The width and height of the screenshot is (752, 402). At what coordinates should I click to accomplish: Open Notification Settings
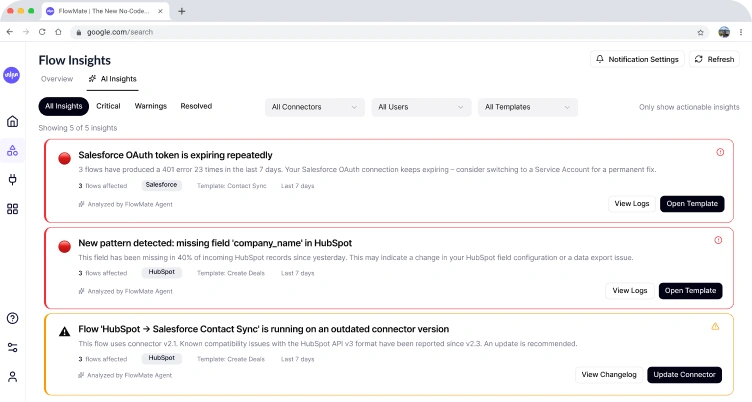637,60
